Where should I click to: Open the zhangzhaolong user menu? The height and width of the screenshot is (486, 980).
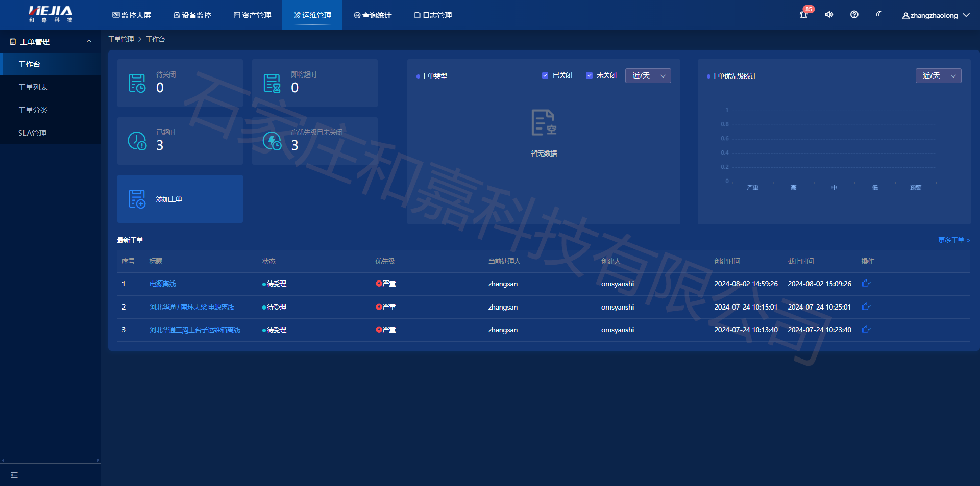935,15
